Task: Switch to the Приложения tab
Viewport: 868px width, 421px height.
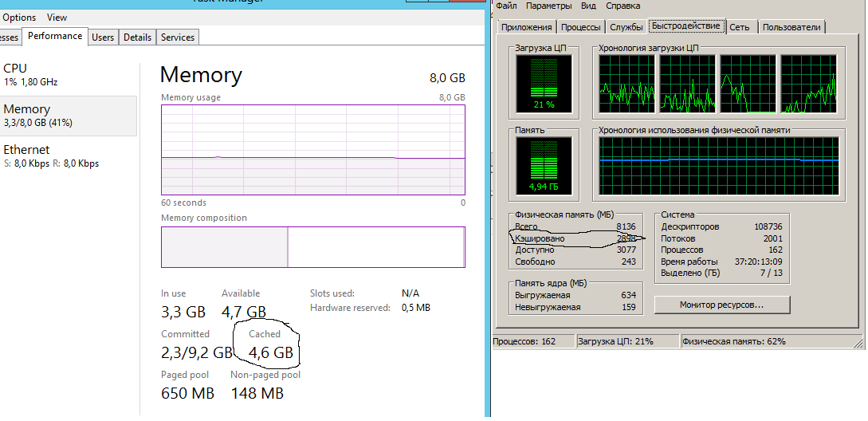Action: point(526,27)
